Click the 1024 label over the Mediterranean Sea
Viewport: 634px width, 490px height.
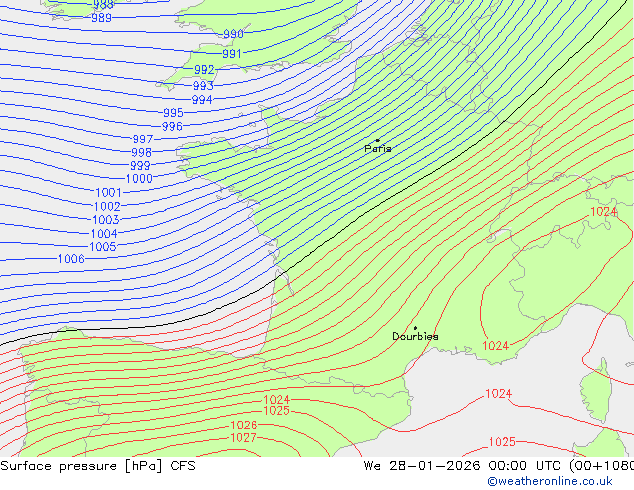click(x=499, y=393)
